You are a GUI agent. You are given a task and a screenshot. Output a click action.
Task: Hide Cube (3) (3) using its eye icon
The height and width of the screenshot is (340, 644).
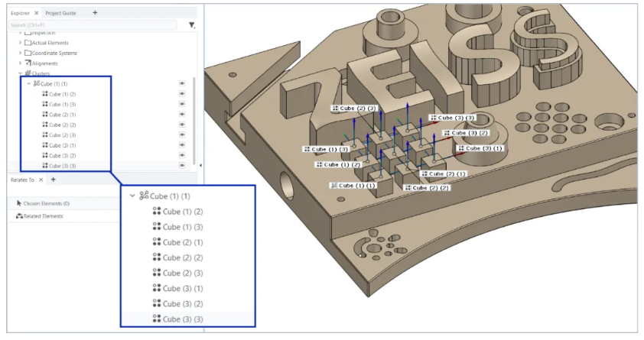pos(182,165)
